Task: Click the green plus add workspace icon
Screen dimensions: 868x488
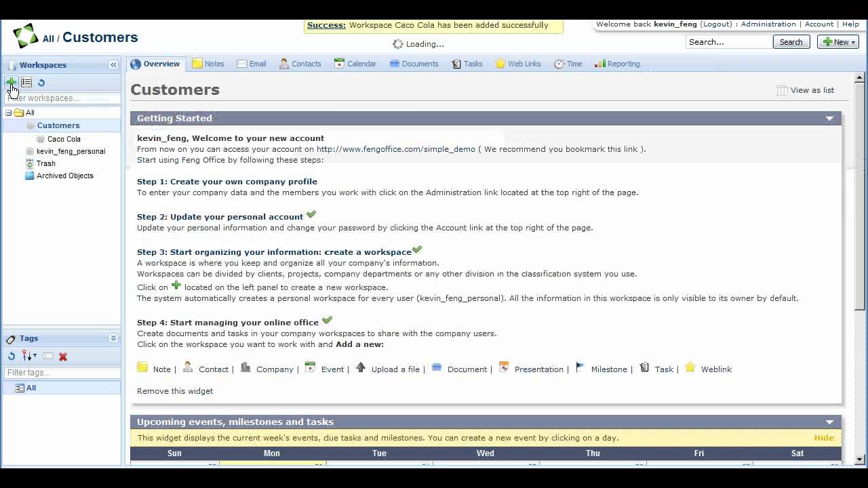Action: (12, 82)
